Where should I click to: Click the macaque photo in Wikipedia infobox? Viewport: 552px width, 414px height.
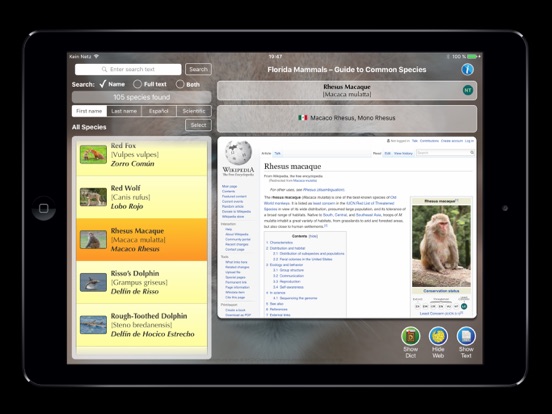(441, 246)
